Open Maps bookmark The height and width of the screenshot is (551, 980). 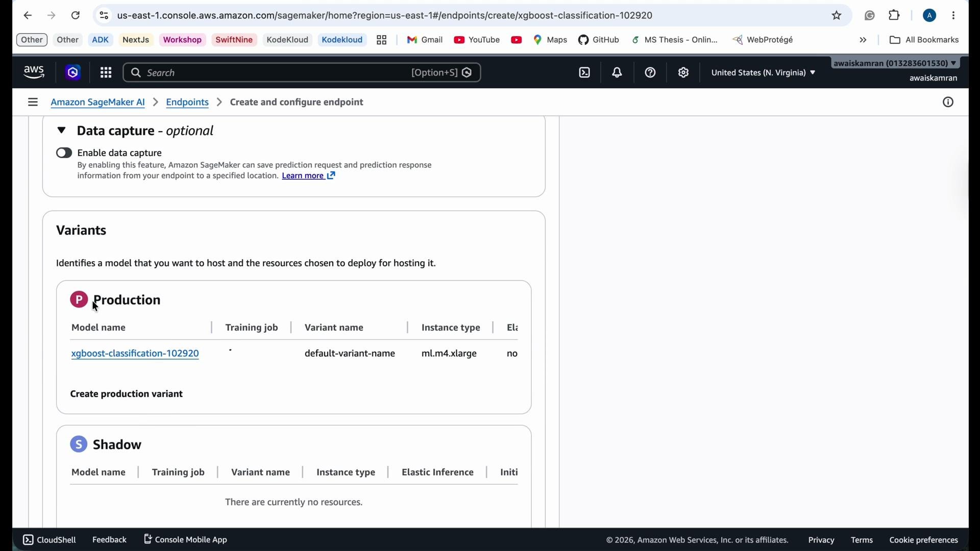click(551, 40)
